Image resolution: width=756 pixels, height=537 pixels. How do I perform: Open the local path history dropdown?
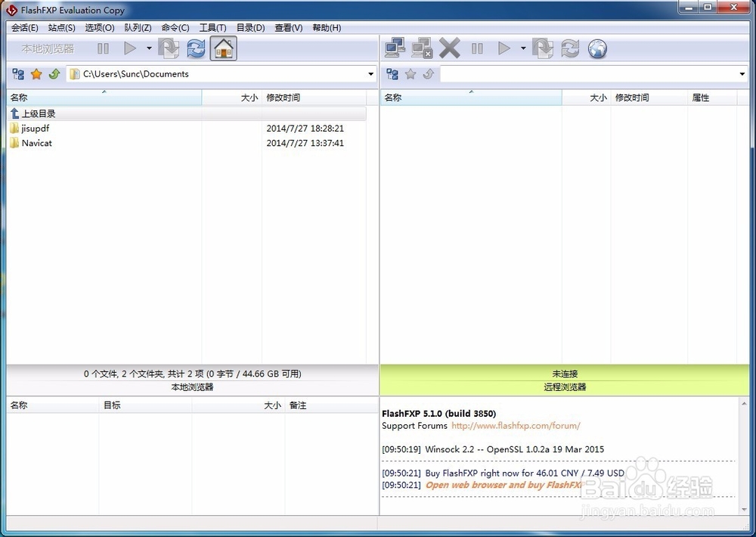point(370,74)
